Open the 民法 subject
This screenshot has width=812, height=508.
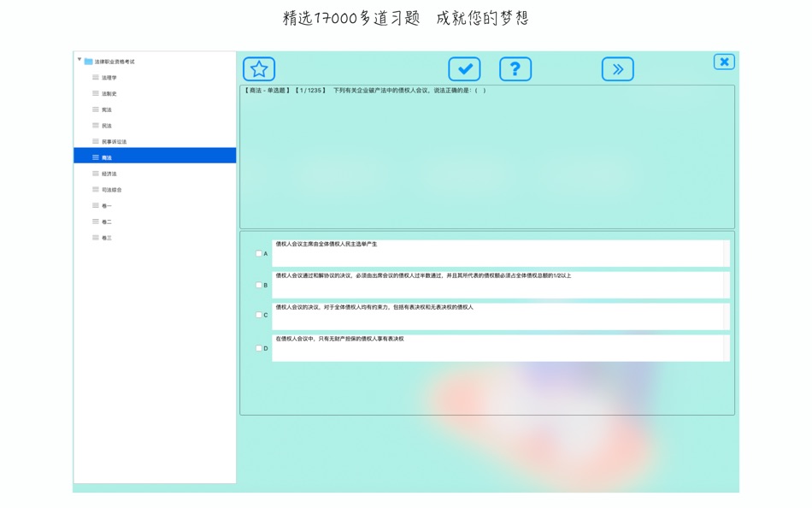coord(107,126)
